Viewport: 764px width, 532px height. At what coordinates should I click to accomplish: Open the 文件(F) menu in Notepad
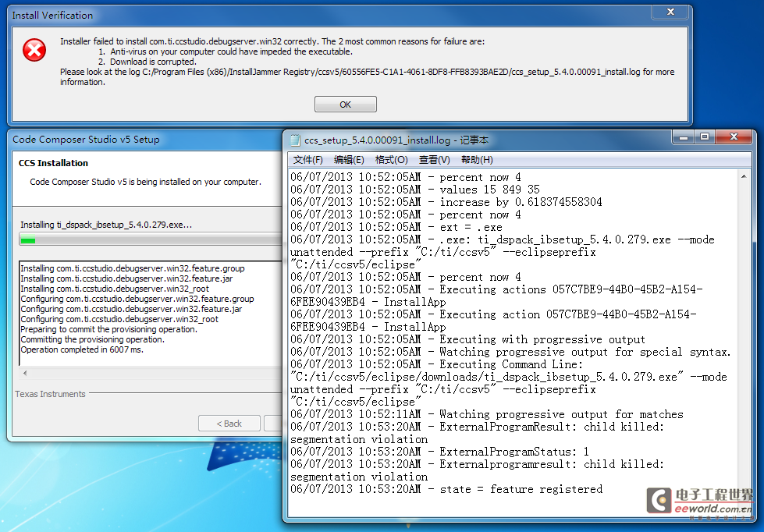(x=308, y=160)
